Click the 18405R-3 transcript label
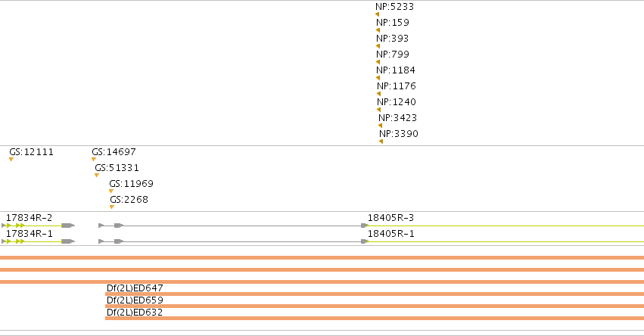644x336 pixels. pyautogui.click(x=391, y=218)
